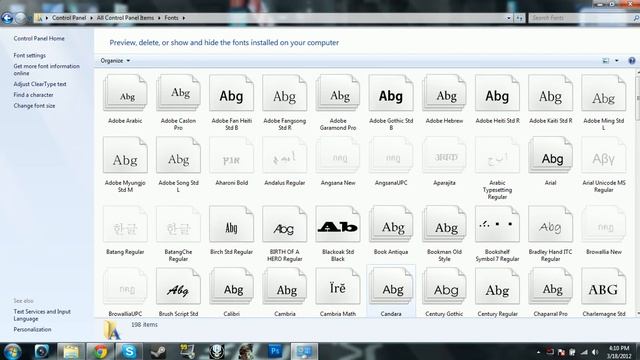Go to All Control Panel Items breadcrumb
Viewport: 640px width, 360px height.
click(125, 18)
